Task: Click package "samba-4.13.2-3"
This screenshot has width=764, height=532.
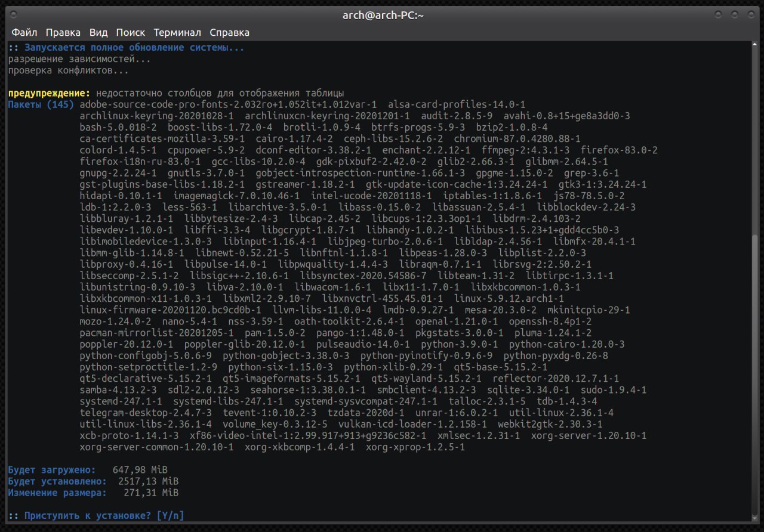Action: 118,390
